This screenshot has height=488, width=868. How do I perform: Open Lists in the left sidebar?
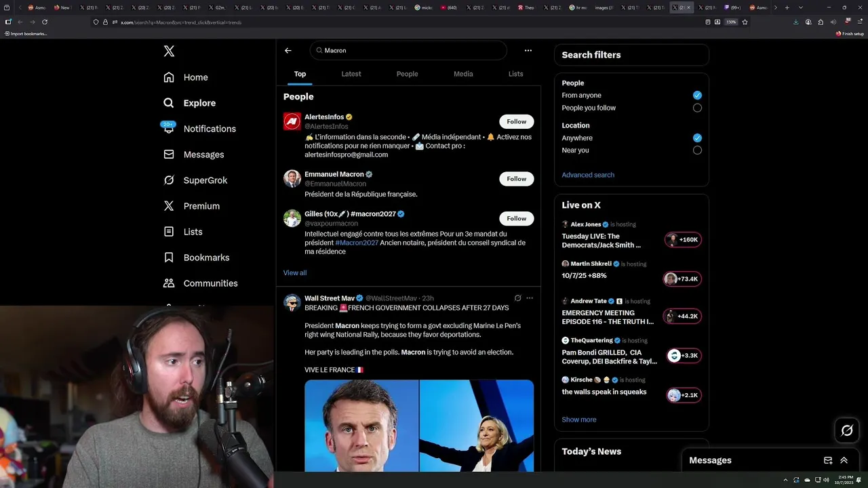(x=183, y=232)
